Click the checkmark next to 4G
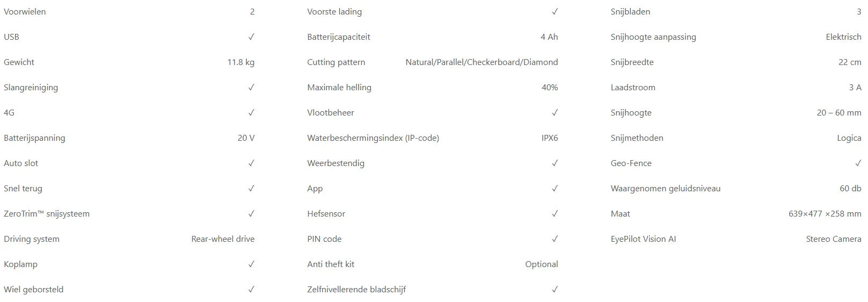Screen dimensions: 868x302 click(251, 113)
